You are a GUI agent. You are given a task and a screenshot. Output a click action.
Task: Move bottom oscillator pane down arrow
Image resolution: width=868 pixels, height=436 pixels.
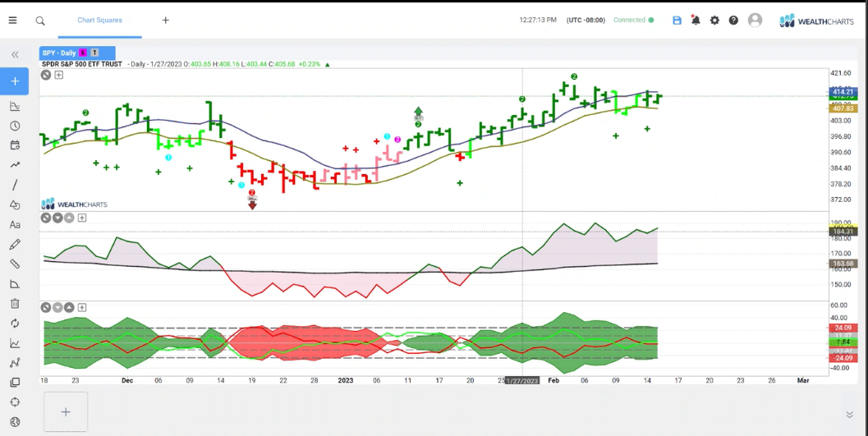[57, 308]
